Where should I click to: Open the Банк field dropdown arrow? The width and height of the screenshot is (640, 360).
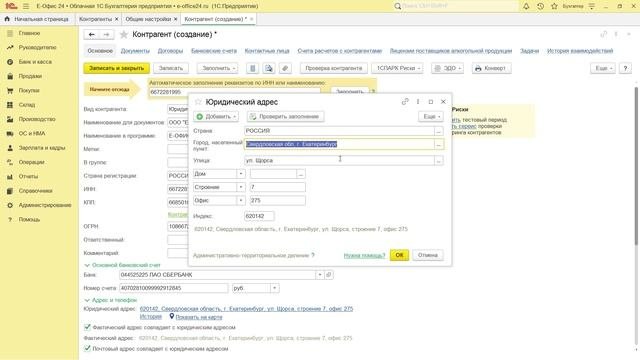(x=320, y=275)
